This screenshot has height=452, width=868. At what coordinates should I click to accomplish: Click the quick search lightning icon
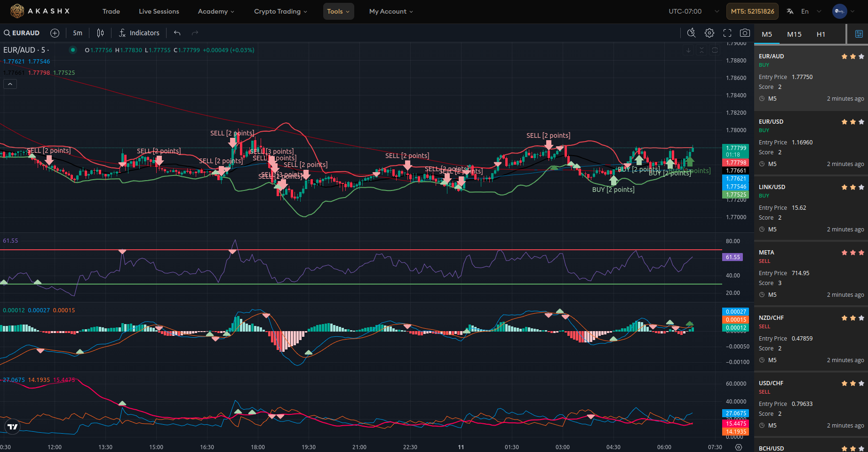[x=691, y=33]
